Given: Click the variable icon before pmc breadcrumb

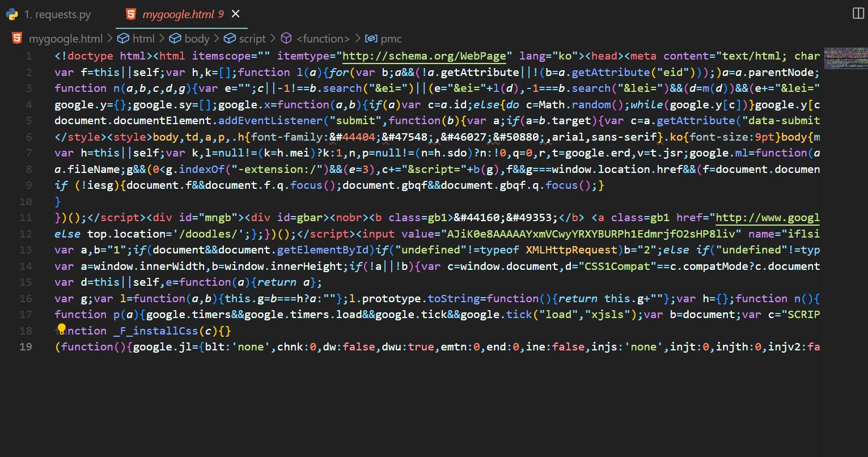Looking at the screenshot, I should click(371, 38).
